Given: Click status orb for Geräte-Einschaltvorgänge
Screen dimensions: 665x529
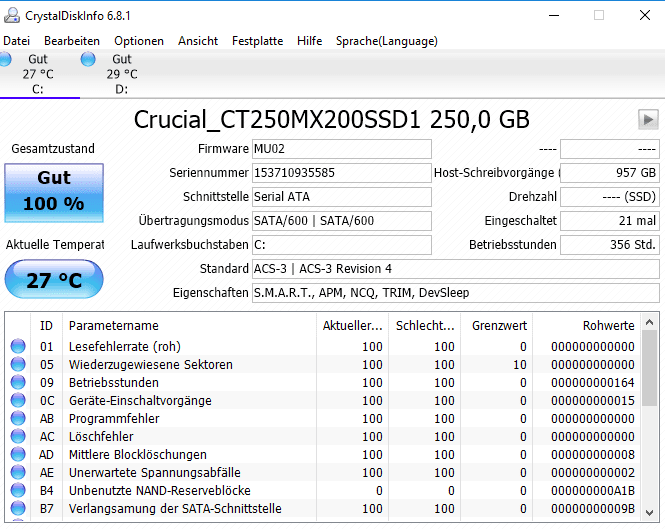Looking at the screenshot, I should pyautogui.click(x=18, y=400).
